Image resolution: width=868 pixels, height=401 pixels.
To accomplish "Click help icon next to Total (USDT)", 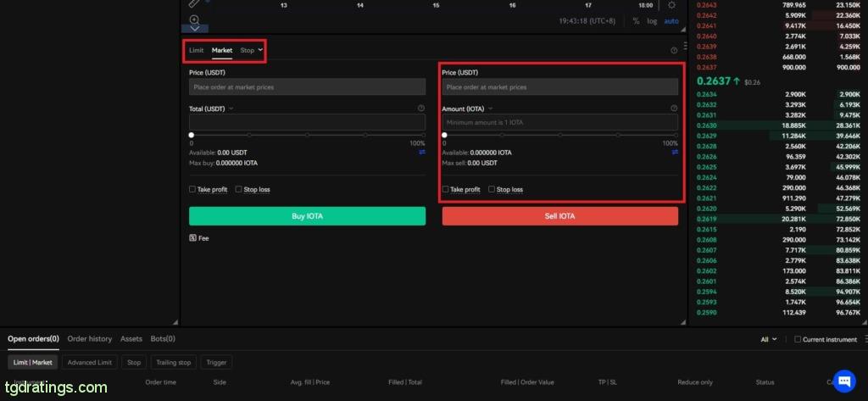I will pyautogui.click(x=421, y=109).
